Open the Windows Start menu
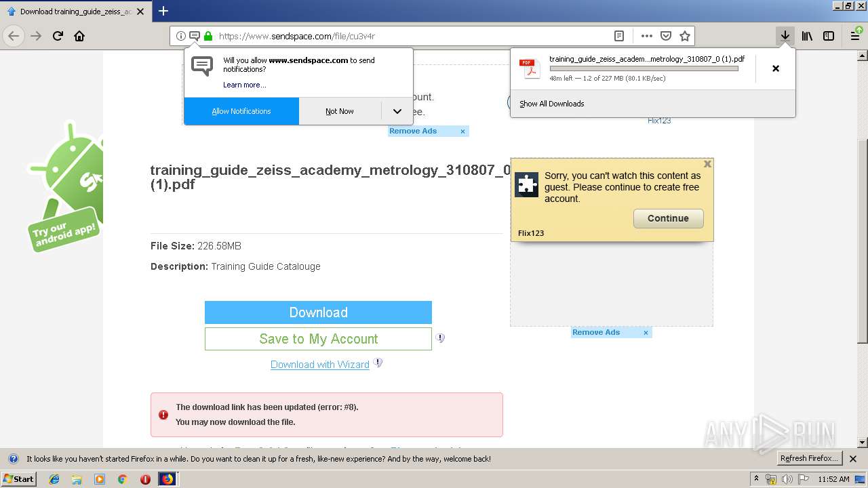Viewport: 868px width, 488px height. point(19,479)
